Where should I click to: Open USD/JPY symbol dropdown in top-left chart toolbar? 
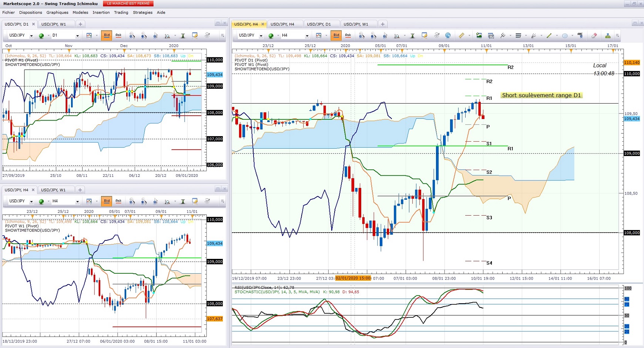click(x=31, y=36)
